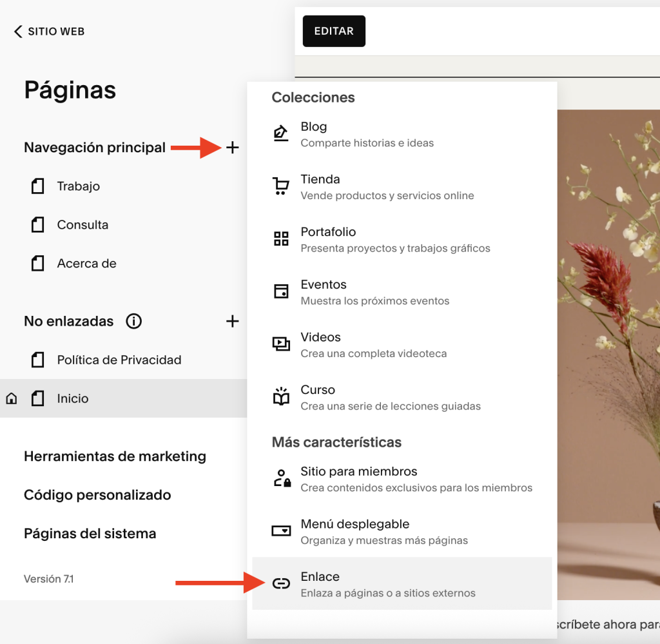Choose Tienda collection option
Image resolution: width=660 pixels, height=644 pixels.
pos(402,188)
